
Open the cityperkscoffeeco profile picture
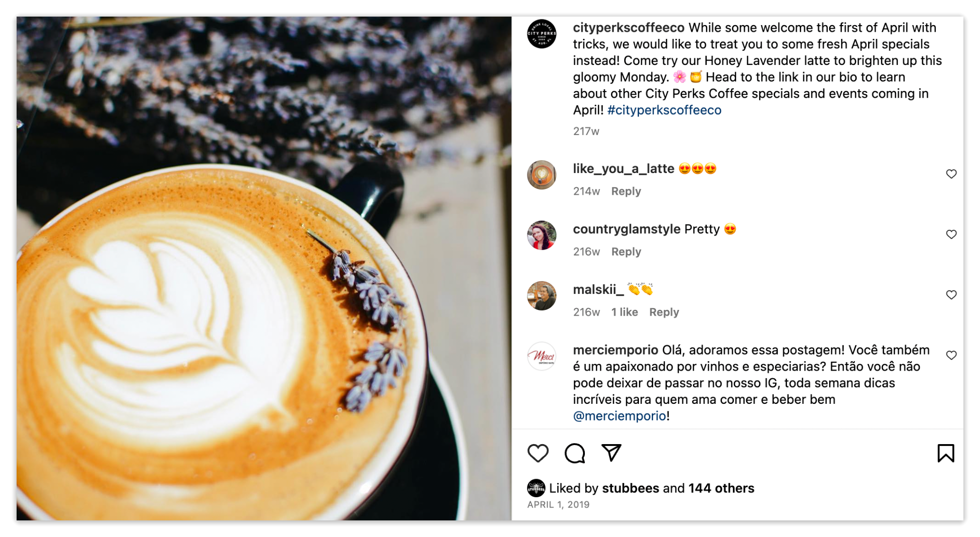(542, 34)
